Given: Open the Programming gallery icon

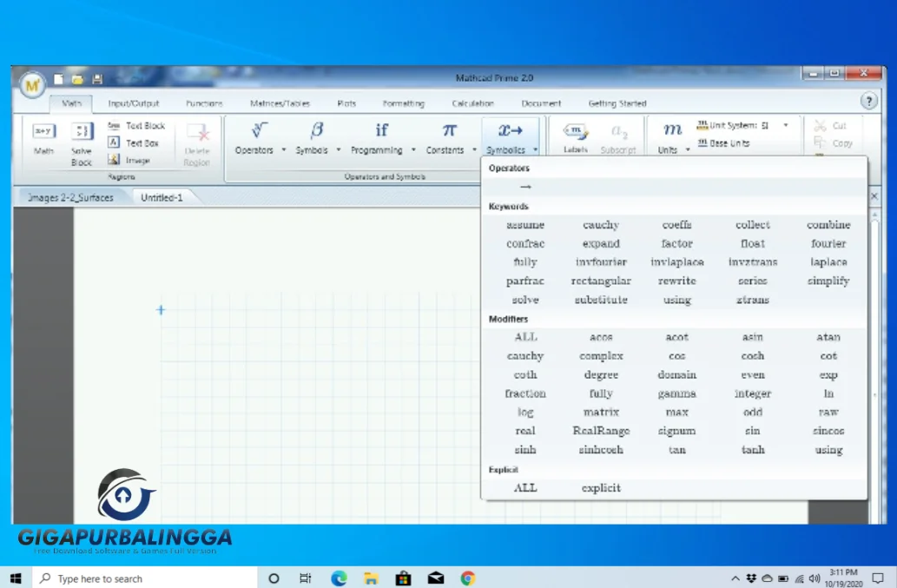Looking at the screenshot, I should click(381, 131).
